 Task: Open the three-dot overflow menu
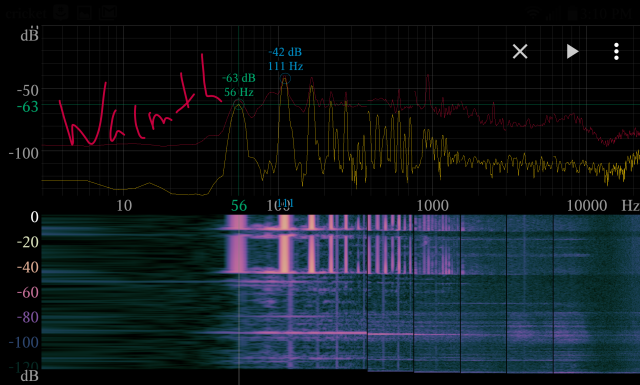pos(616,52)
